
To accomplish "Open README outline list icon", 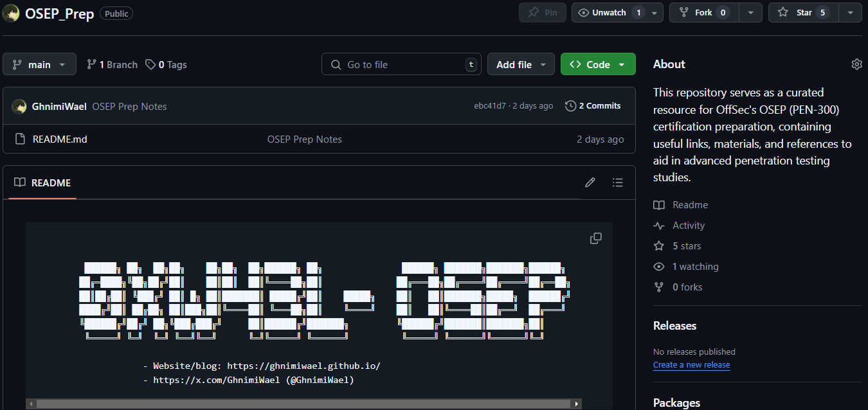I will [618, 183].
